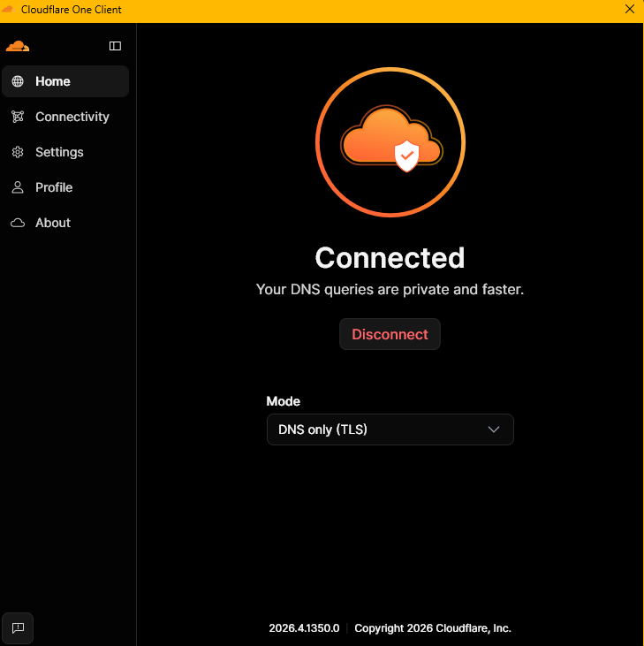Viewport: 644px width, 646px height.
Task: Click Copyright 2026 Cloudflare, Inc. text
Action: pyautogui.click(x=433, y=627)
